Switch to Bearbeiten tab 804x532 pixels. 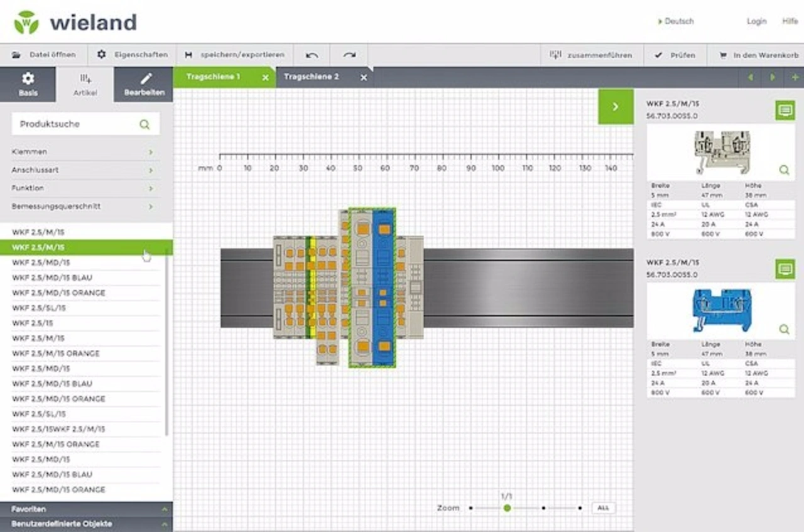[x=144, y=85]
